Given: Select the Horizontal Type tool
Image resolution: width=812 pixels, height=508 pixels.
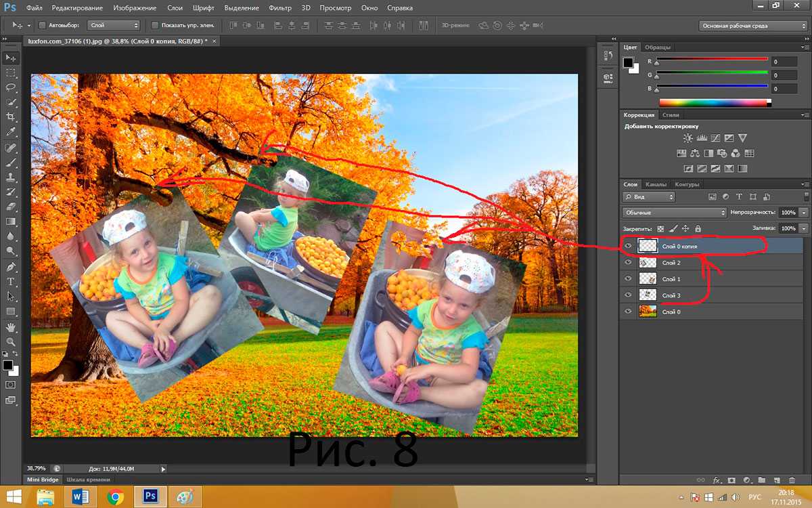Looking at the screenshot, I should 11,281.
